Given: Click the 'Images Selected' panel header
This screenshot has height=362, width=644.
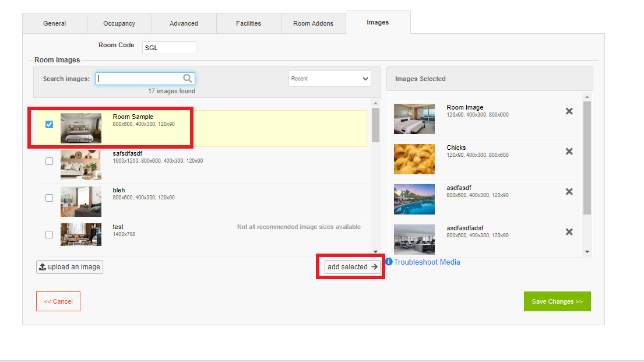Looking at the screenshot, I should (x=490, y=79).
